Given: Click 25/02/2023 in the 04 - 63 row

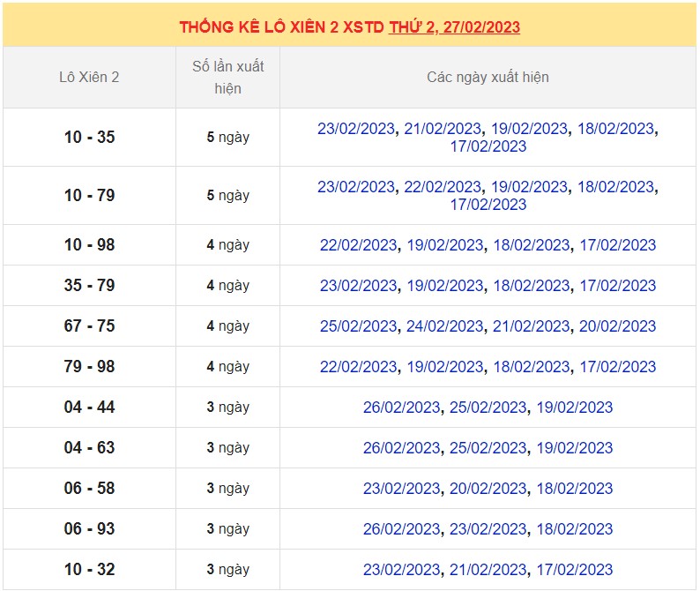Looking at the screenshot, I should point(488,448).
